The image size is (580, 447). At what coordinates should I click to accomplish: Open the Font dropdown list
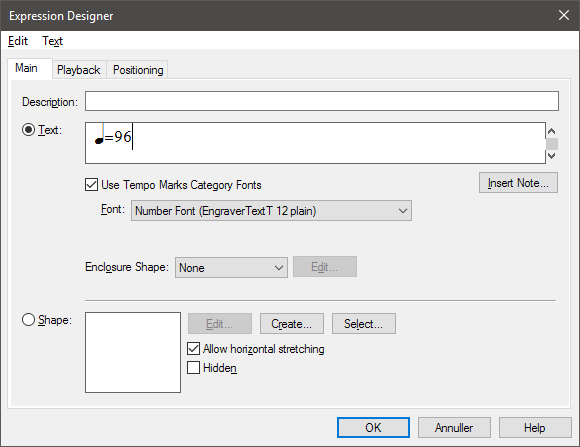click(271, 211)
